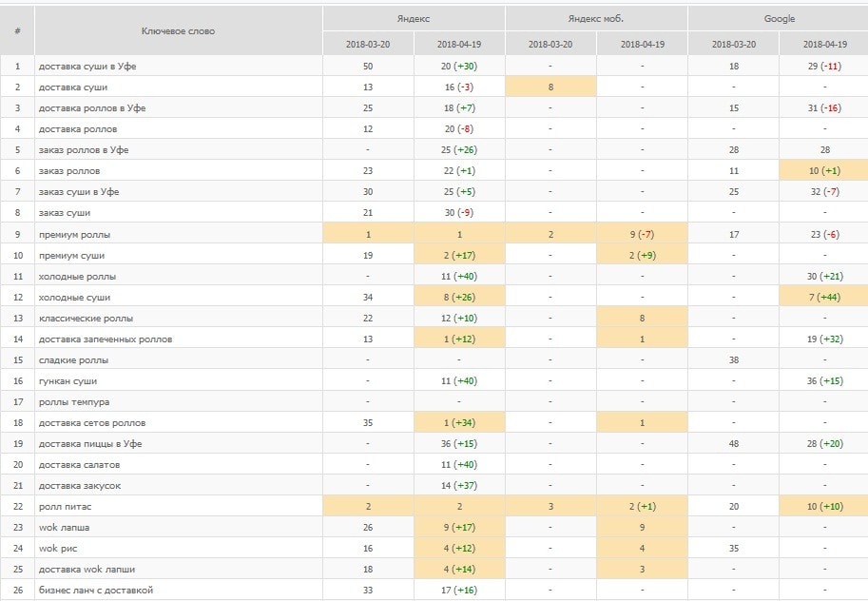The width and height of the screenshot is (868, 601).
Task: Select keyword 'бизнес ланч с доставкой'
Action: tap(95, 591)
